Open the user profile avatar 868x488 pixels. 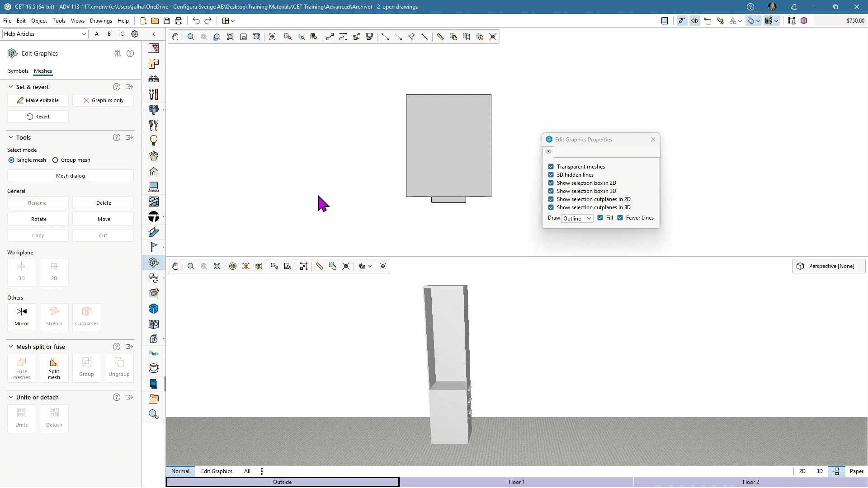click(x=772, y=7)
